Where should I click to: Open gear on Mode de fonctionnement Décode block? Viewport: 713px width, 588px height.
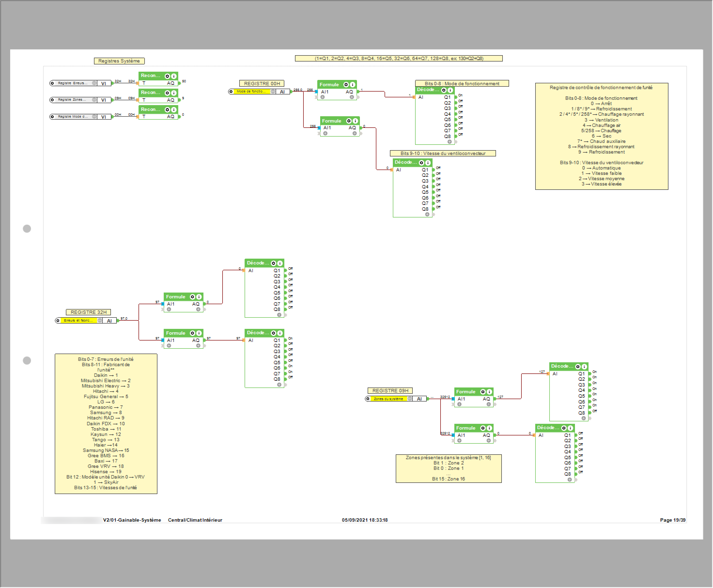coord(444,90)
